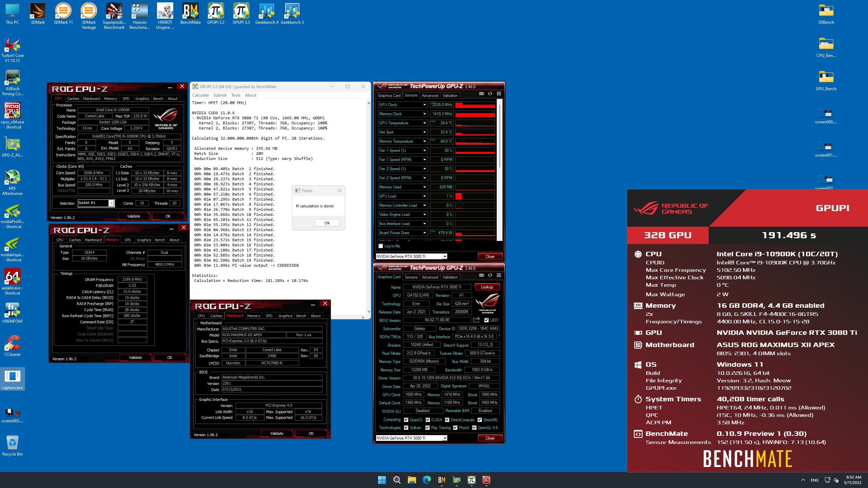The width and height of the screenshot is (868, 488).
Task: Open Windows Start button
Action: point(382,480)
